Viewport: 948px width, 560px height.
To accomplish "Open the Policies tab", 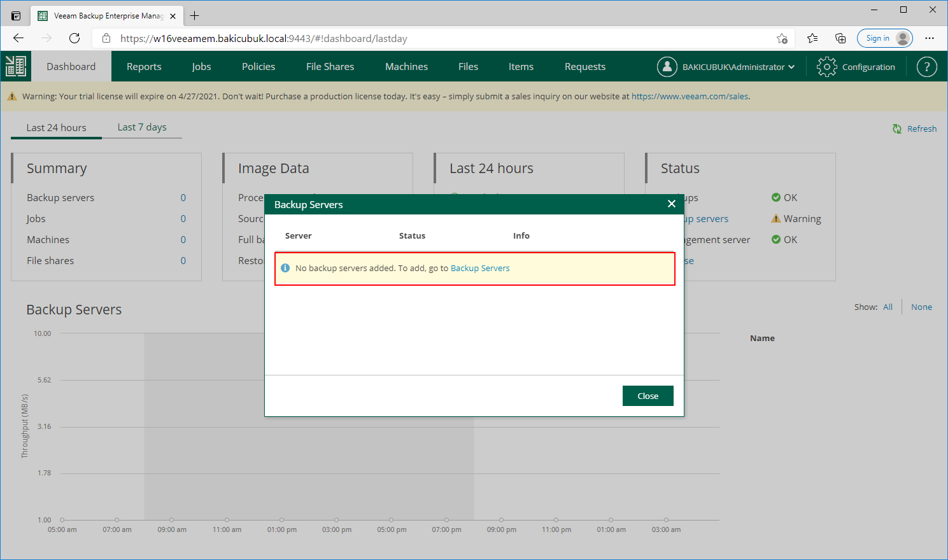I will [x=258, y=66].
